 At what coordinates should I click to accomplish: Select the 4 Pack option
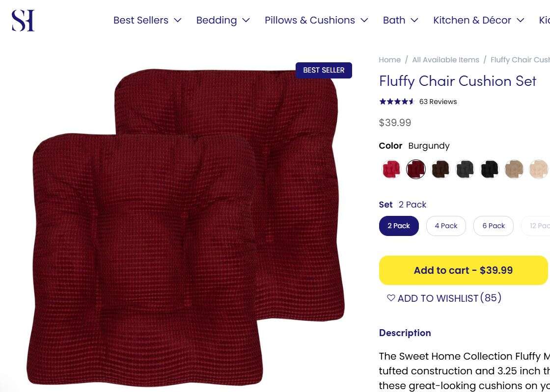click(446, 226)
